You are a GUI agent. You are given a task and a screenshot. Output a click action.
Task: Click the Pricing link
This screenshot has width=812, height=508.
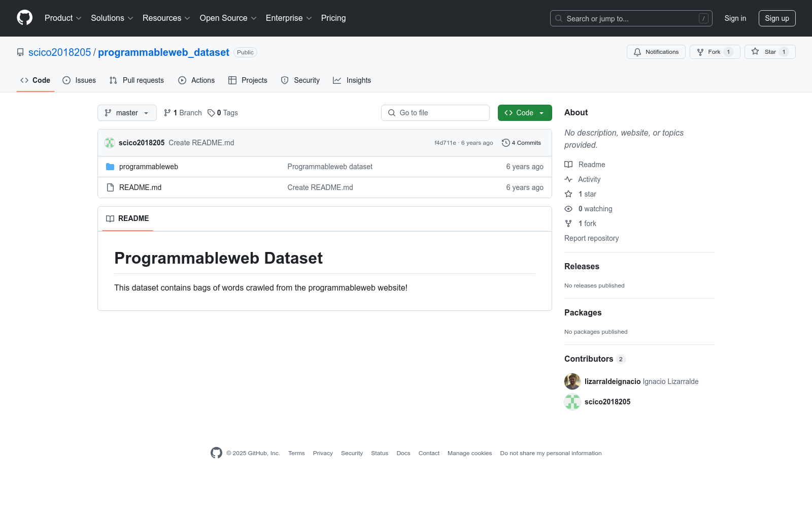coord(333,18)
